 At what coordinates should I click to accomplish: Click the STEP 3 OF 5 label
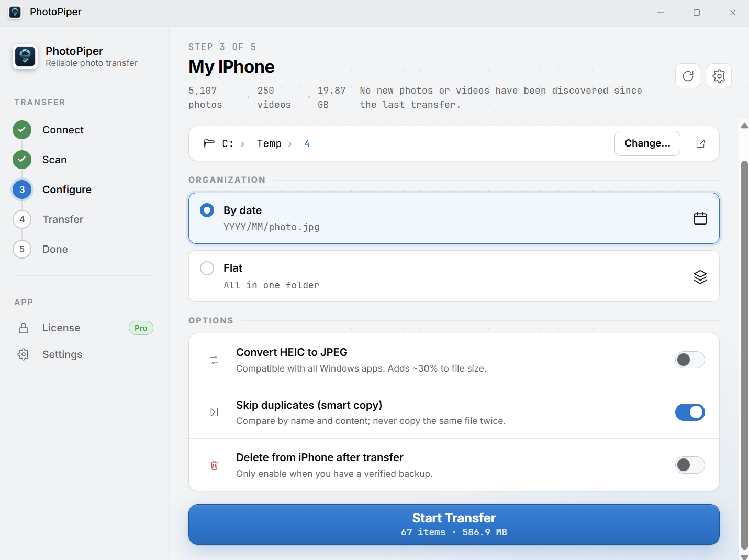[222, 47]
